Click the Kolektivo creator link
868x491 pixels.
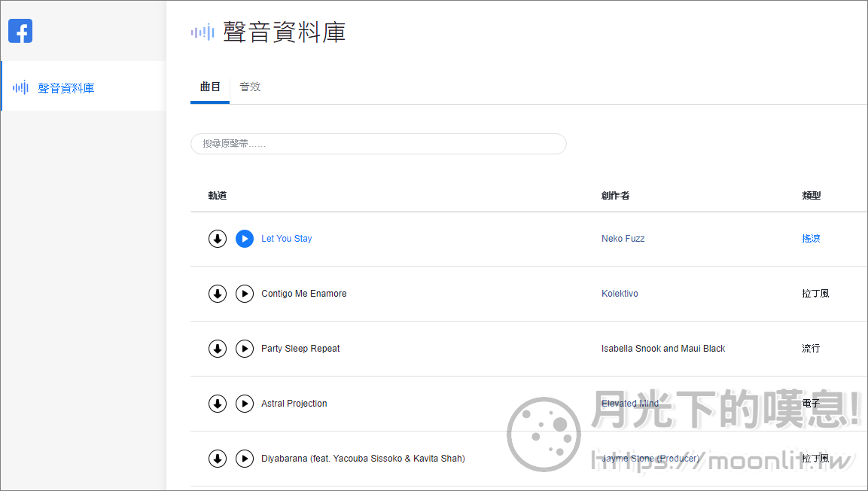pyautogui.click(x=620, y=293)
